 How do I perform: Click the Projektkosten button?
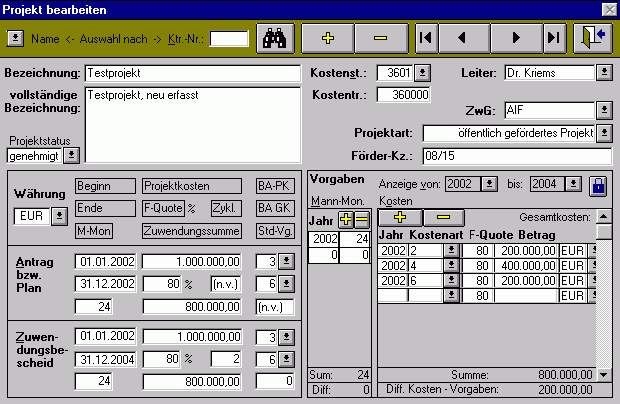190,186
